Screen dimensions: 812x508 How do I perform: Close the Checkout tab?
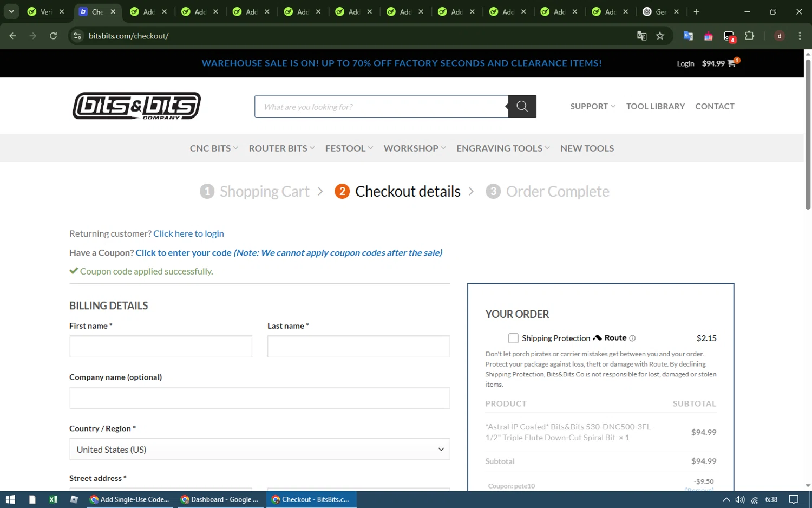[x=113, y=11]
